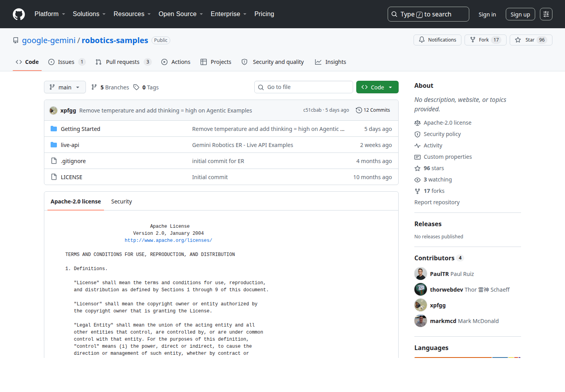565x392 pixels.
Task: Click the xpfgg contributor avatar in sidebar
Action: (x=421, y=305)
